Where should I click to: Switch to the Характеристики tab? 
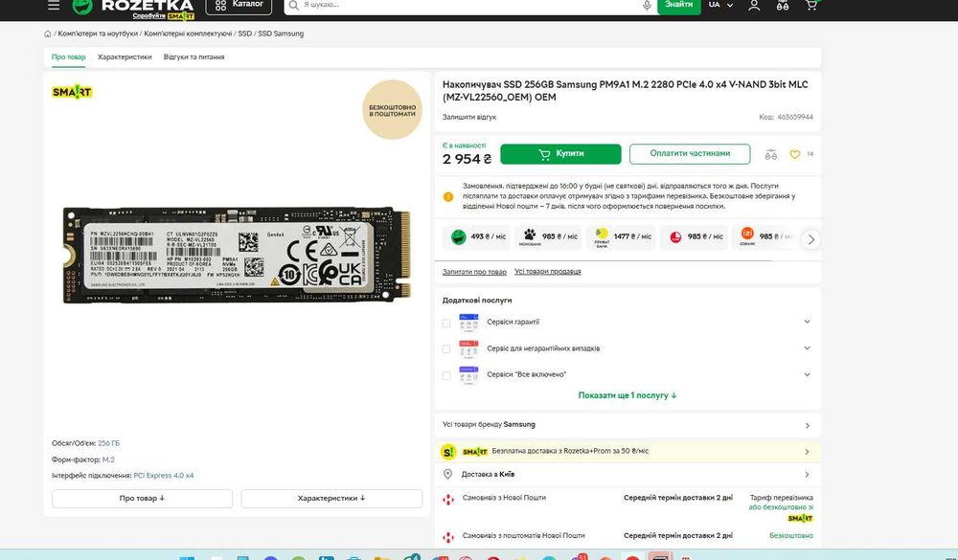pos(125,57)
